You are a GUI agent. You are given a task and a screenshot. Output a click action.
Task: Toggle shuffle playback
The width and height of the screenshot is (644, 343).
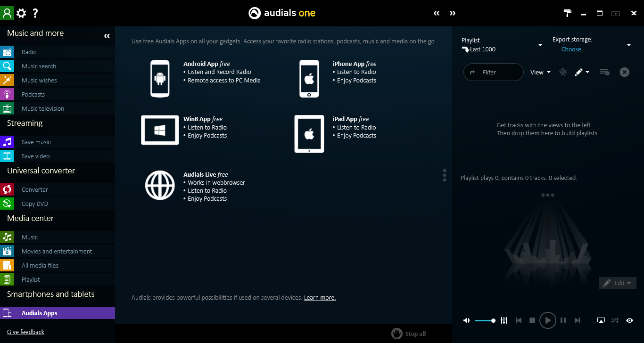point(615,320)
